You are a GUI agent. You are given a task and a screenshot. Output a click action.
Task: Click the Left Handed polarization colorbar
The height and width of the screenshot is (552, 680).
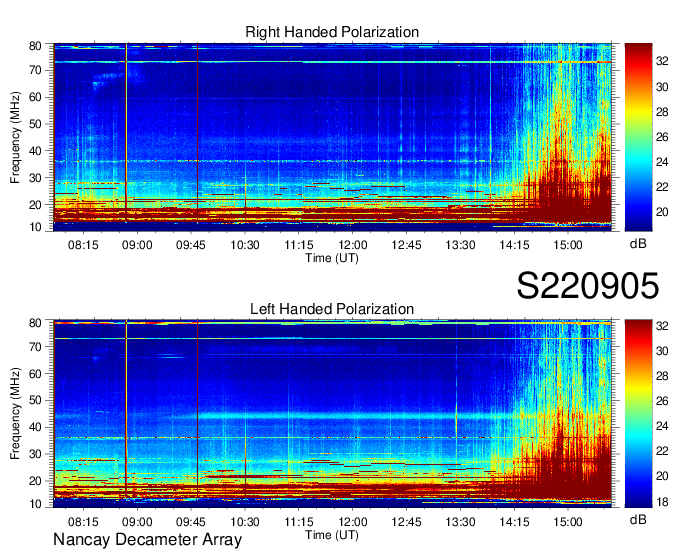(638, 414)
